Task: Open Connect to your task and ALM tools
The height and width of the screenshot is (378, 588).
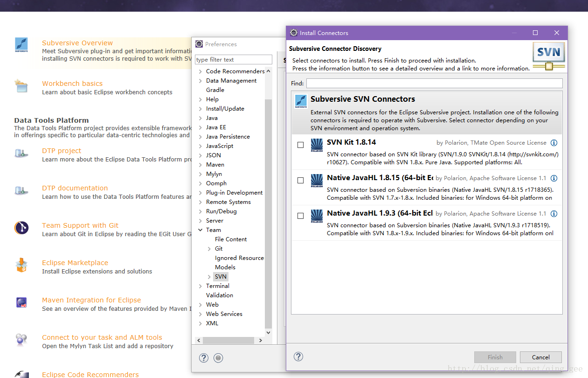Action: (x=102, y=337)
